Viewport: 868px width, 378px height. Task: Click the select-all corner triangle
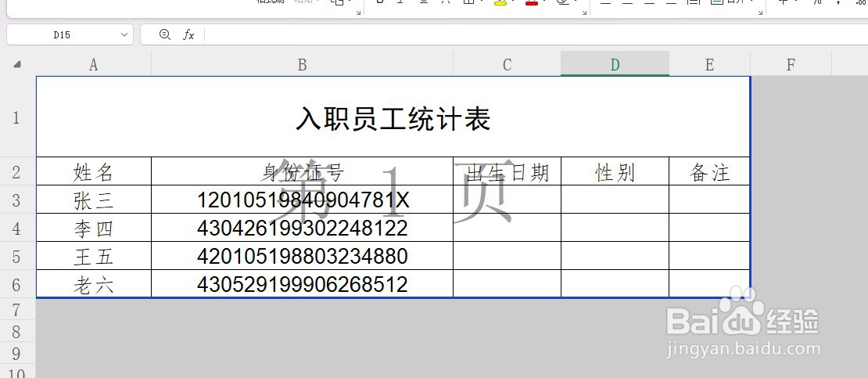[17, 65]
